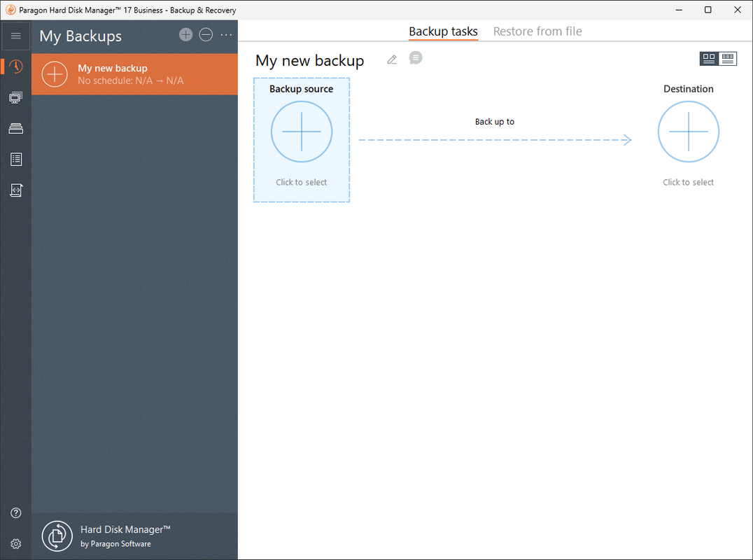This screenshot has height=560, width=753.
Task: Click the Hard Disk Manager logo icon
Action: point(57,536)
